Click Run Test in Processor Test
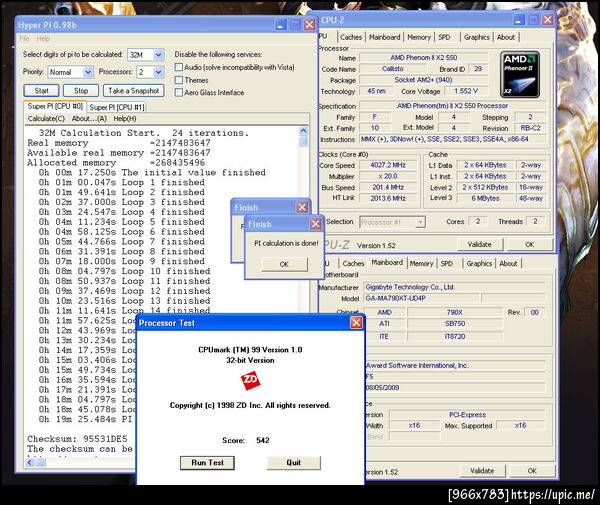Image resolution: width=600 pixels, height=505 pixels. [207, 463]
